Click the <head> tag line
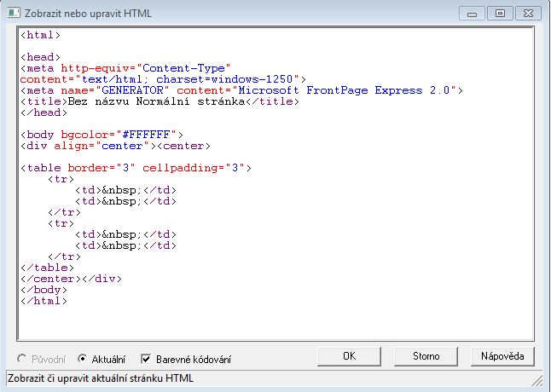Viewport: 551px width, 392px height. tap(40, 57)
